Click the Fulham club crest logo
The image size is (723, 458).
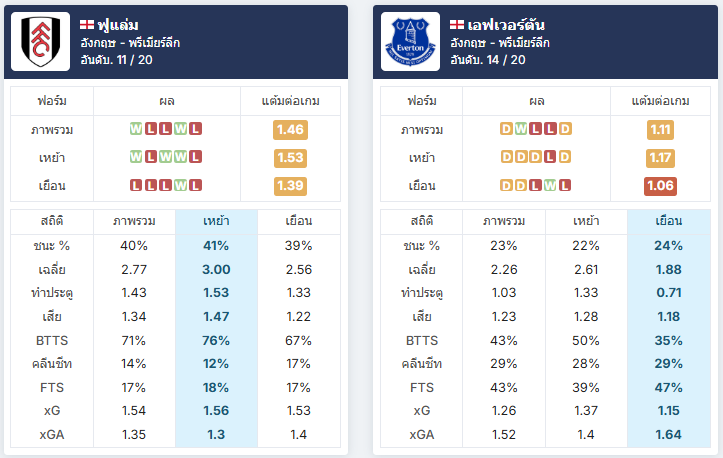41,42
